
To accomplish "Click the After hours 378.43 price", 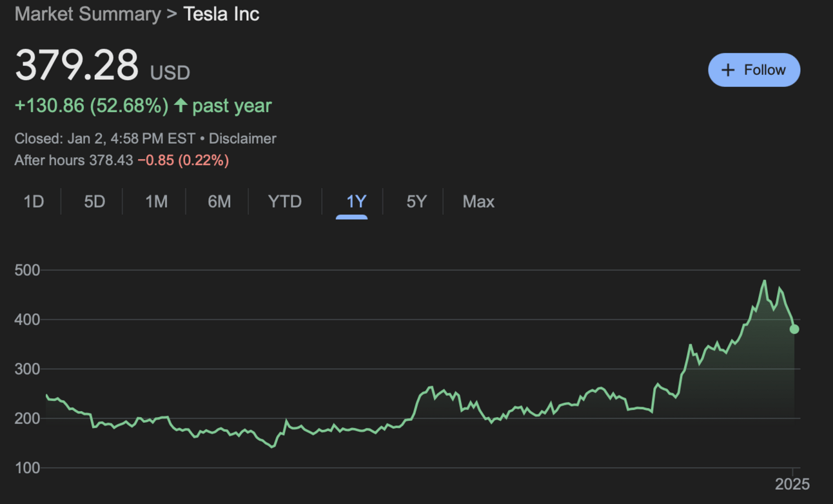I will [110, 160].
